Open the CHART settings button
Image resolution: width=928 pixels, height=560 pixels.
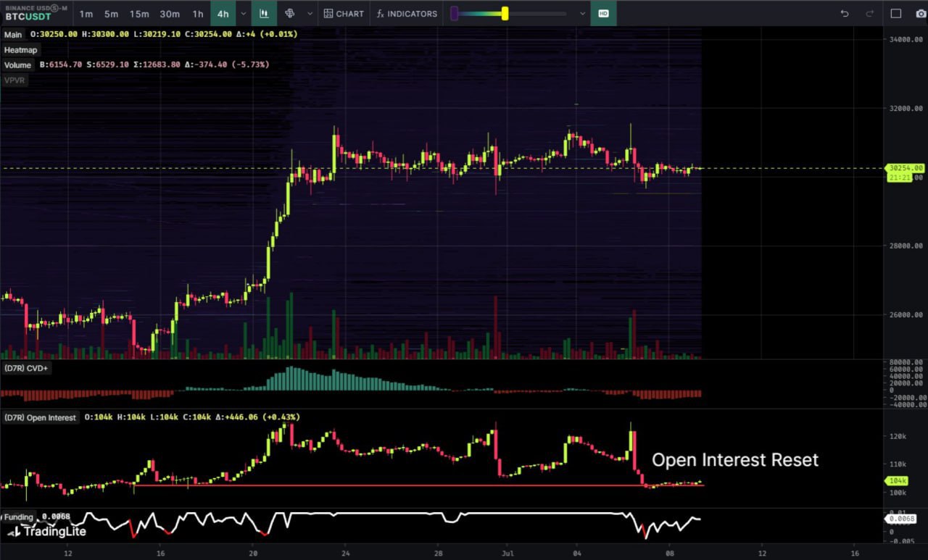click(344, 14)
